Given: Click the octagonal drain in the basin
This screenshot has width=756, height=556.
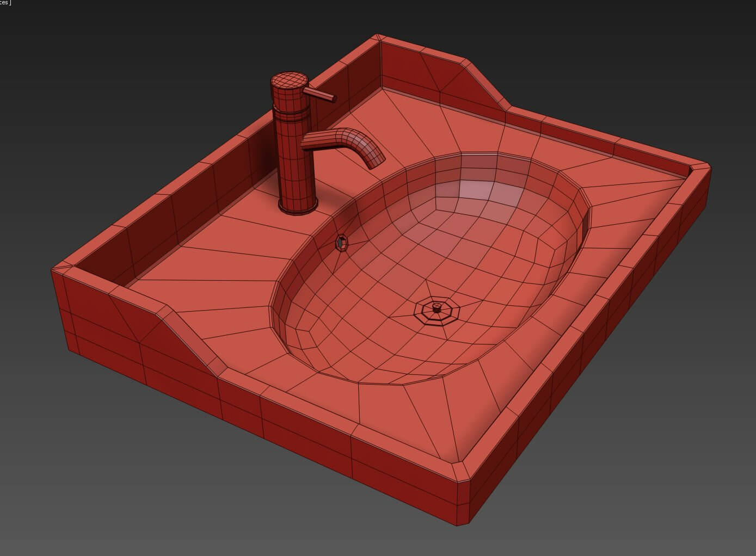Looking at the screenshot, I should click(x=437, y=311).
